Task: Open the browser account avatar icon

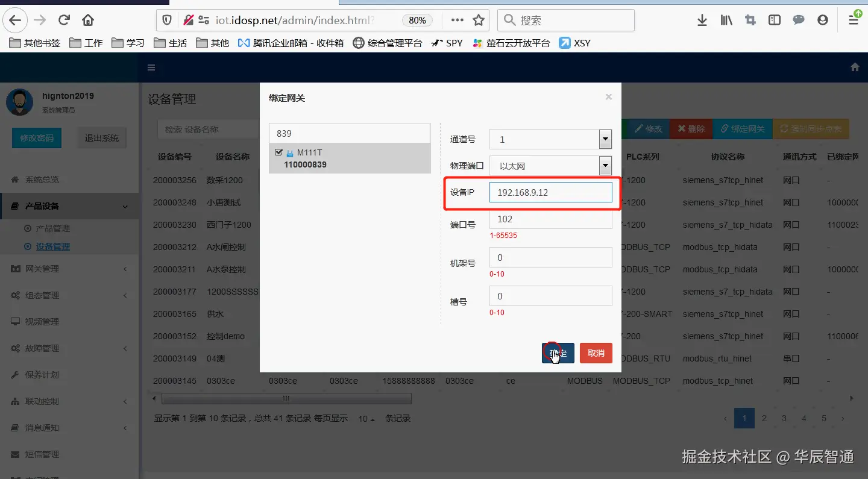Action: [823, 20]
